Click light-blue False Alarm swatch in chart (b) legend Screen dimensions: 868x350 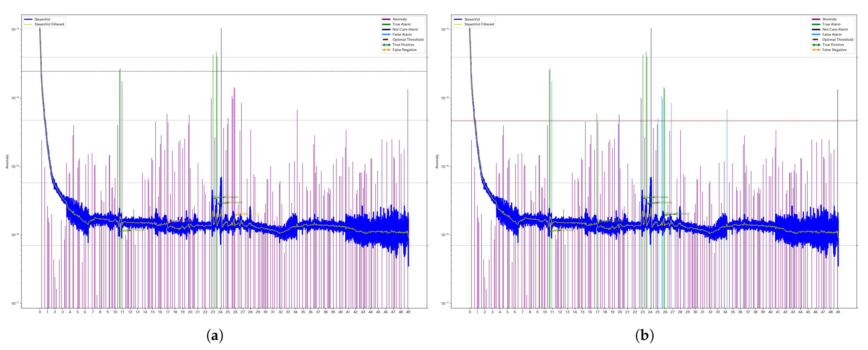pos(816,34)
